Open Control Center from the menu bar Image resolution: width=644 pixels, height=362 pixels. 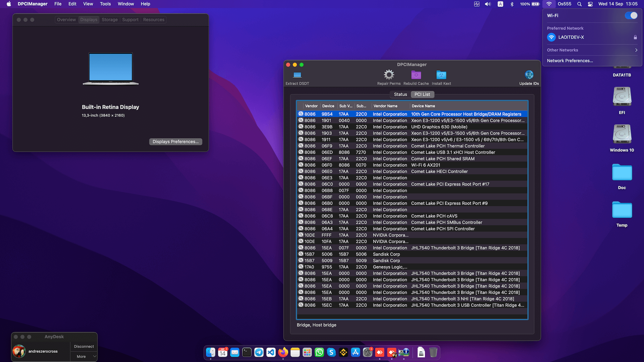click(590, 4)
